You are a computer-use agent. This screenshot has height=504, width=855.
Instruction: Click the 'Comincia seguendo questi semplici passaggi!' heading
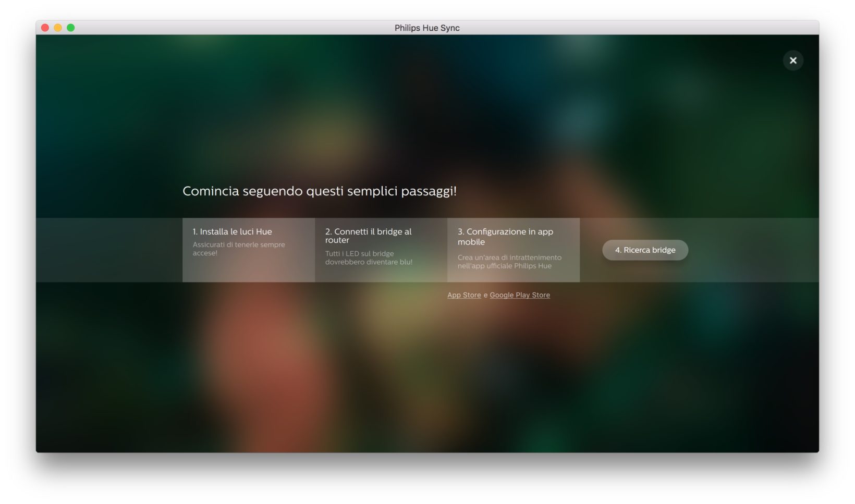320,191
